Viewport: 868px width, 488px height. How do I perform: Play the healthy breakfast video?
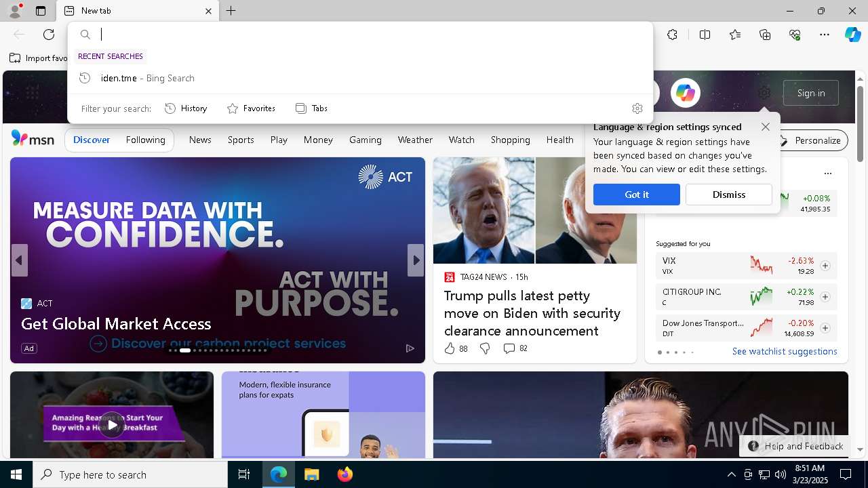tap(112, 425)
